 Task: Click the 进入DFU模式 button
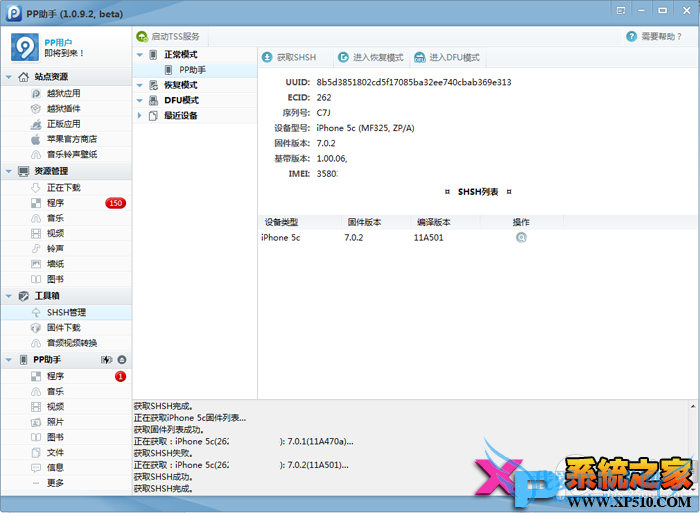click(447, 58)
